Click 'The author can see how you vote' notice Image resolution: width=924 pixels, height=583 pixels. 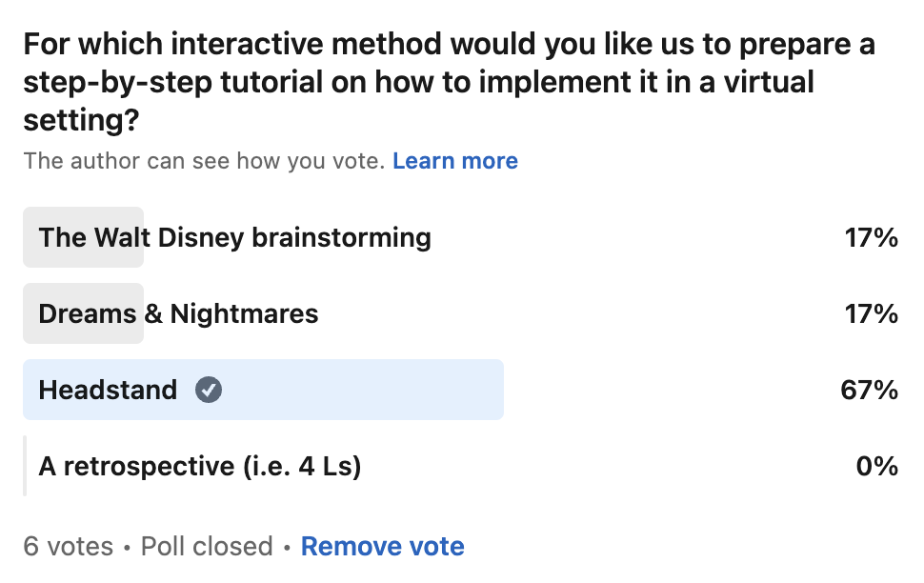click(204, 161)
